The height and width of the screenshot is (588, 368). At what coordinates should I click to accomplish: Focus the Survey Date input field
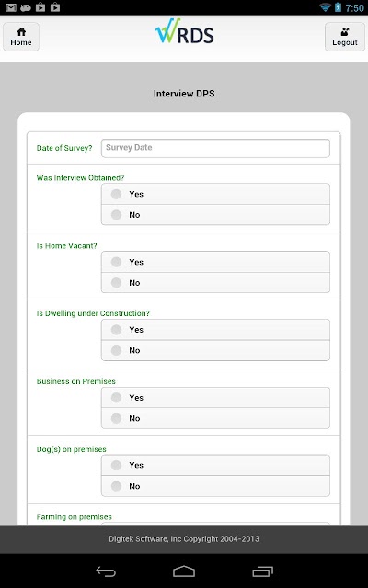[x=215, y=148]
